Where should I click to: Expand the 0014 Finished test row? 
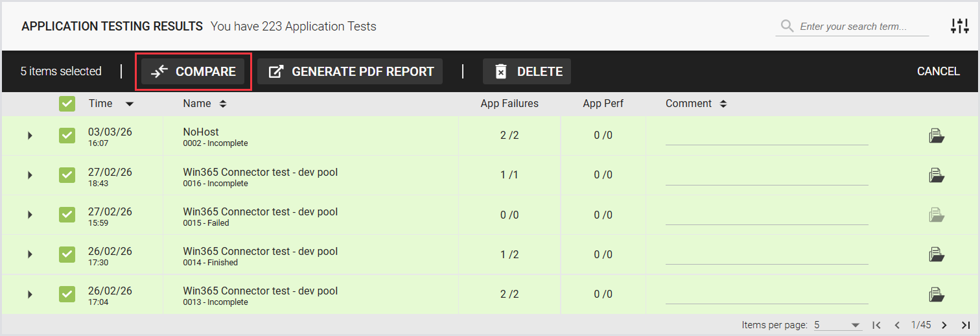tap(30, 254)
